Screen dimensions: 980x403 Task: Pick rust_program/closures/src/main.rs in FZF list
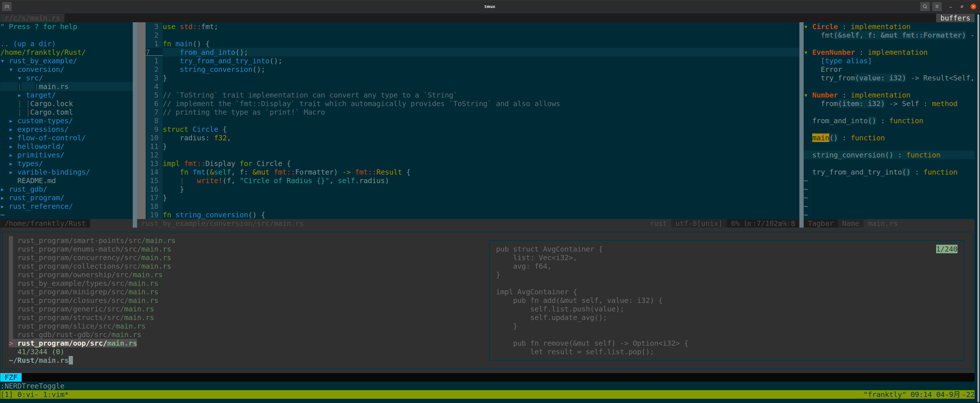88,301
